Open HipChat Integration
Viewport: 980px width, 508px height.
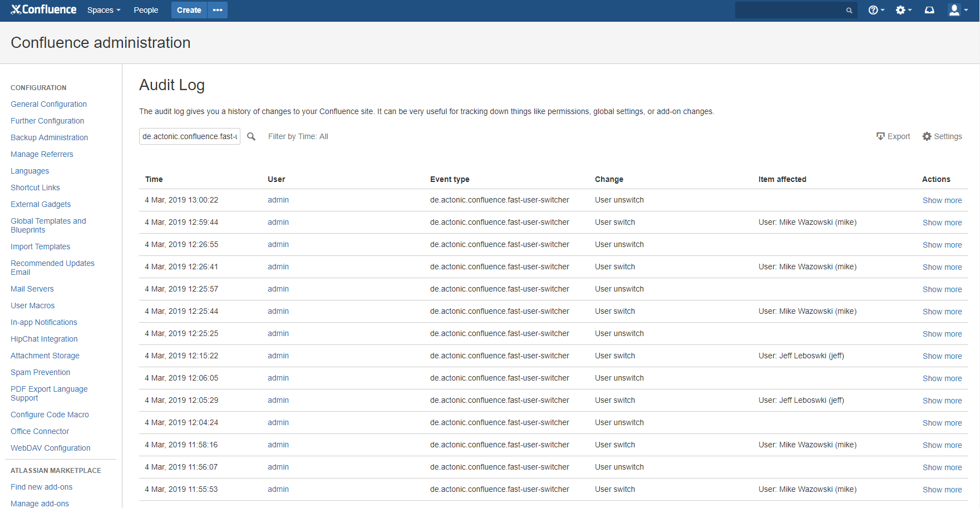[44, 339]
